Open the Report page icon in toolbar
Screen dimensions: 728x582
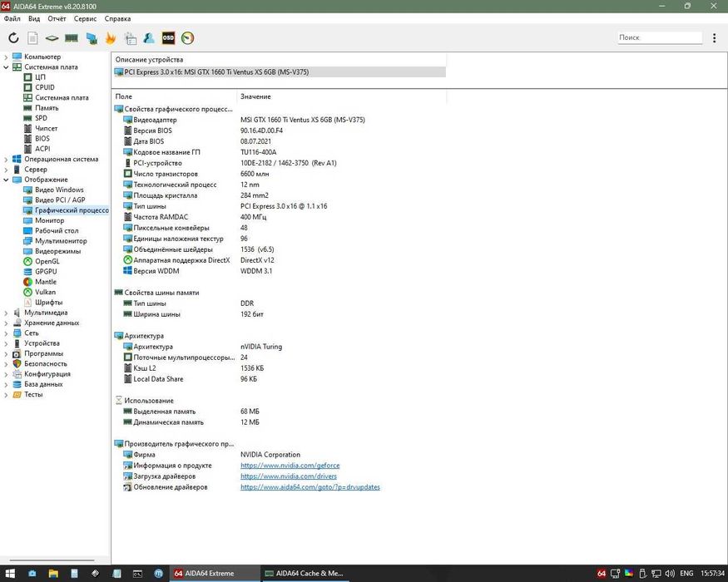[32, 38]
